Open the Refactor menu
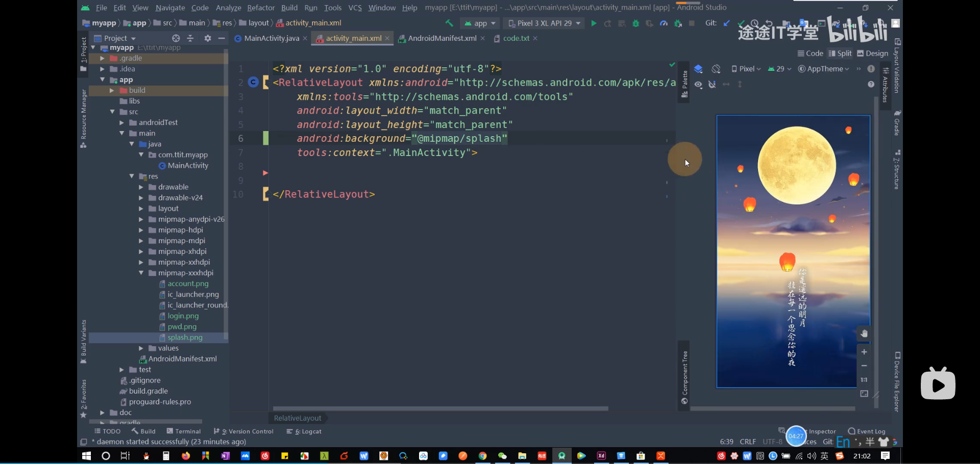The height and width of the screenshot is (464, 980). click(x=261, y=8)
